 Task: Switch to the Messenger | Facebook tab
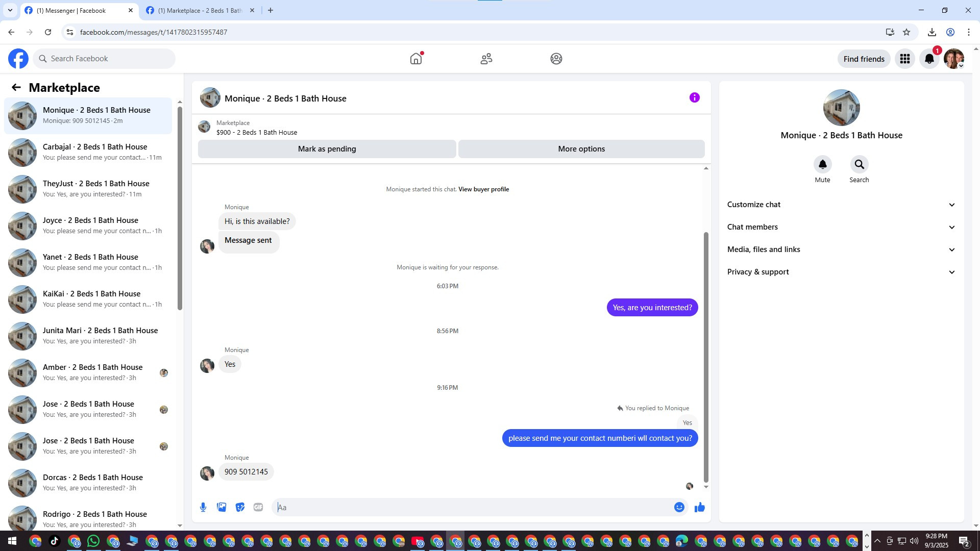coord(79,10)
